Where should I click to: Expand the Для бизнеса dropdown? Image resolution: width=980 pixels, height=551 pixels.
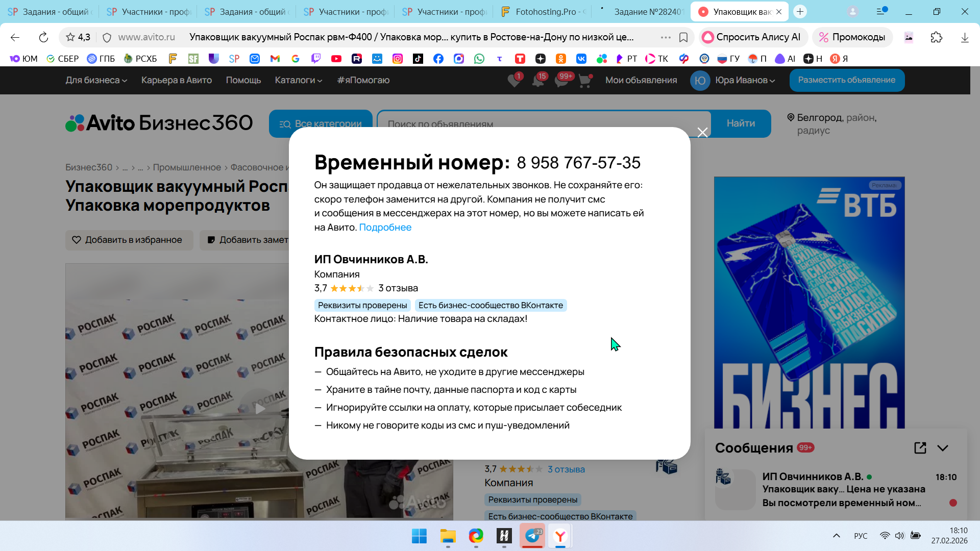[x=96, y=80]
